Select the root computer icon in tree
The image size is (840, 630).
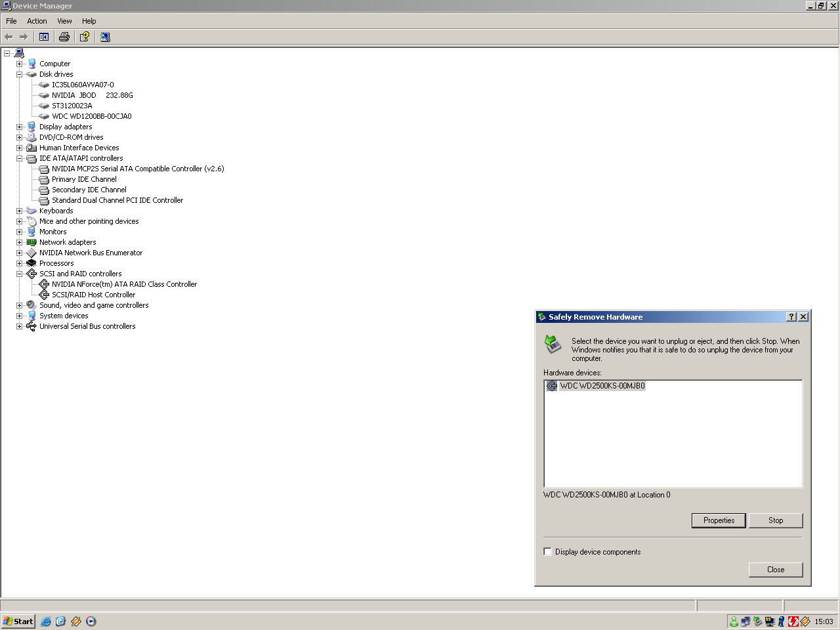tap(19, 53)
